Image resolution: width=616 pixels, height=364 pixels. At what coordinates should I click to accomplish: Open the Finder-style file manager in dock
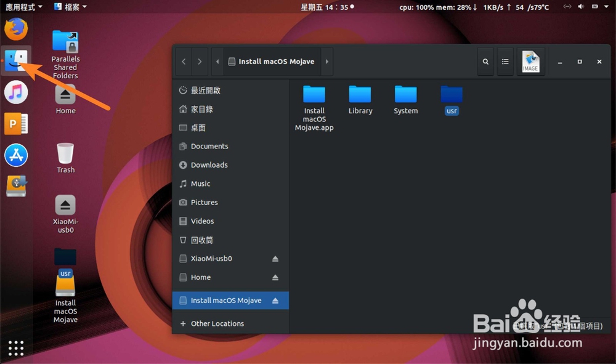[16, 60]
